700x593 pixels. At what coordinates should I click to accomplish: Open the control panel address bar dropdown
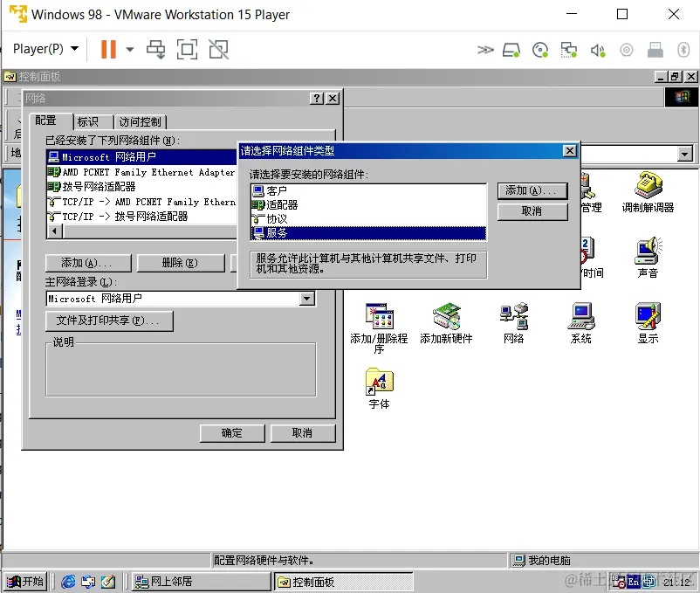tap(684, 155)
